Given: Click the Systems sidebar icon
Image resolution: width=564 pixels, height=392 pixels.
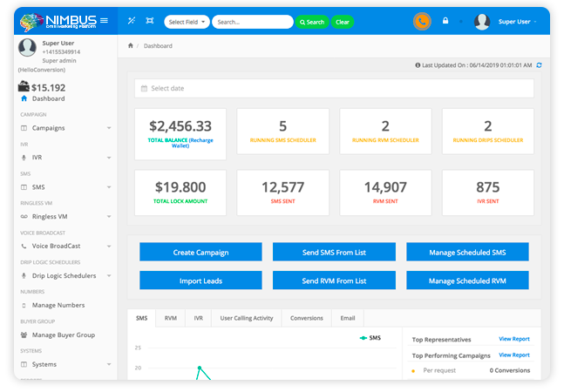Looking at the screenshot, I should 24,364.
